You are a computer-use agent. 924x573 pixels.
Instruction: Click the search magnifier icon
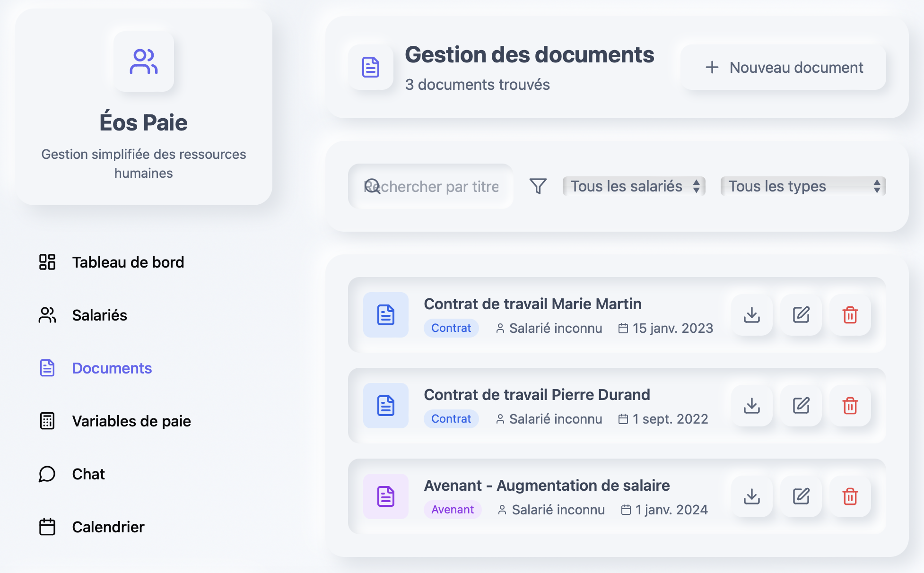point(373,186)
